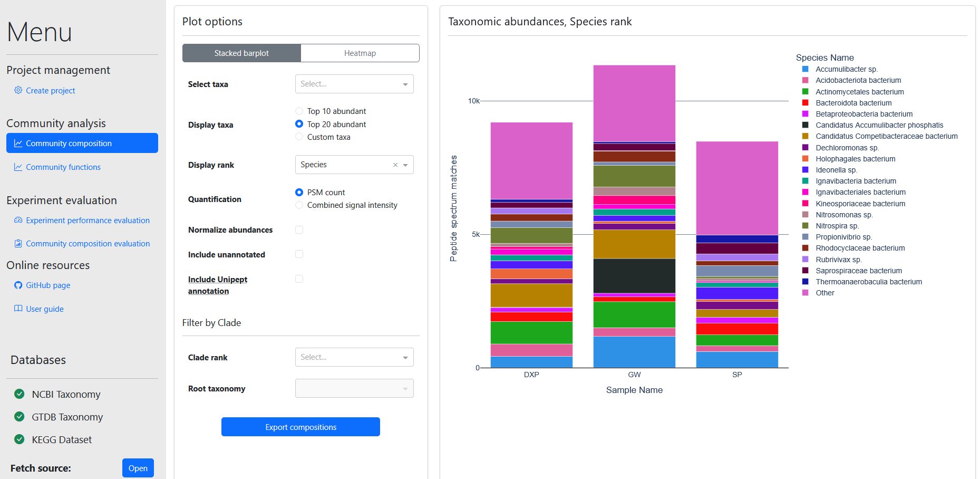Click the GitHub logo icon in sidebar

(x=18, y=285)
